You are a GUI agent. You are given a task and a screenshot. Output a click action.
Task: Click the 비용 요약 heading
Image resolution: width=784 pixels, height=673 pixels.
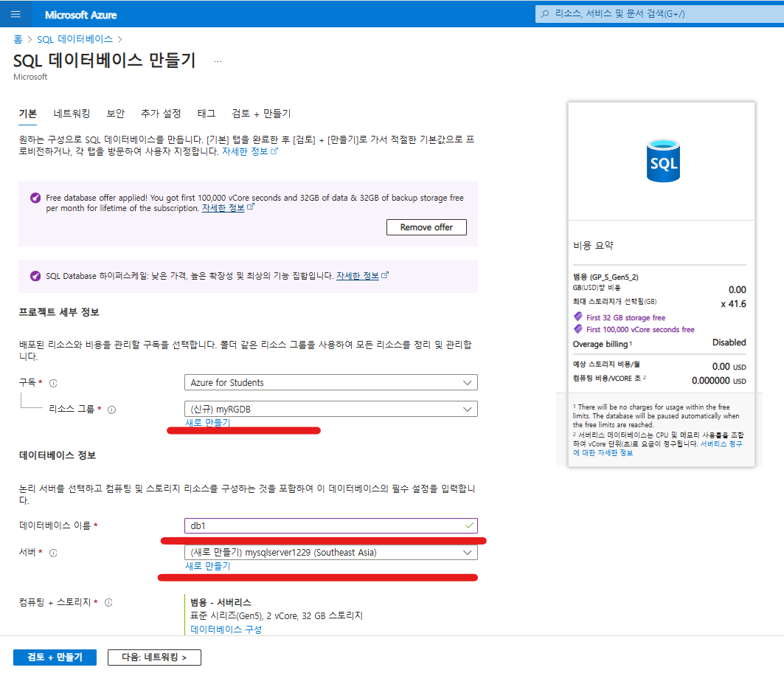point(593,245)
